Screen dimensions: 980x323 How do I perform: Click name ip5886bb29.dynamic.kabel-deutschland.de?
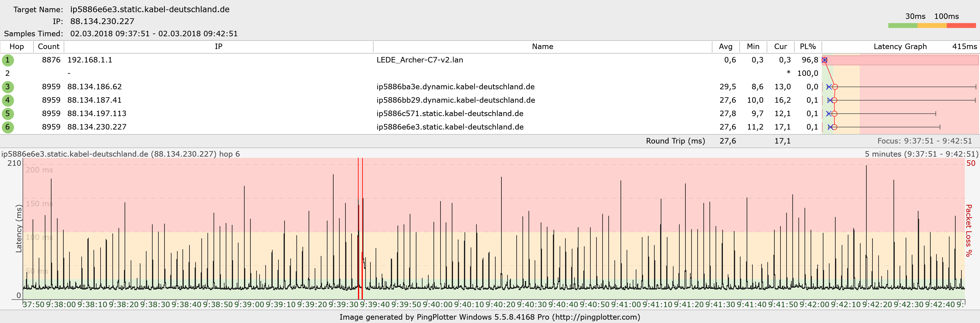click(x=455, y=101)
